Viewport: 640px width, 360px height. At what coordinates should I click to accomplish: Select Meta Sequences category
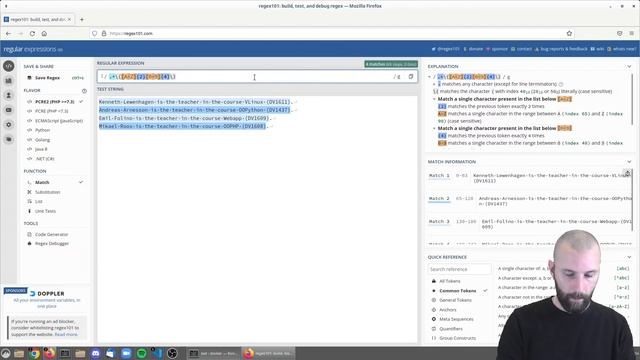point(456,319)
